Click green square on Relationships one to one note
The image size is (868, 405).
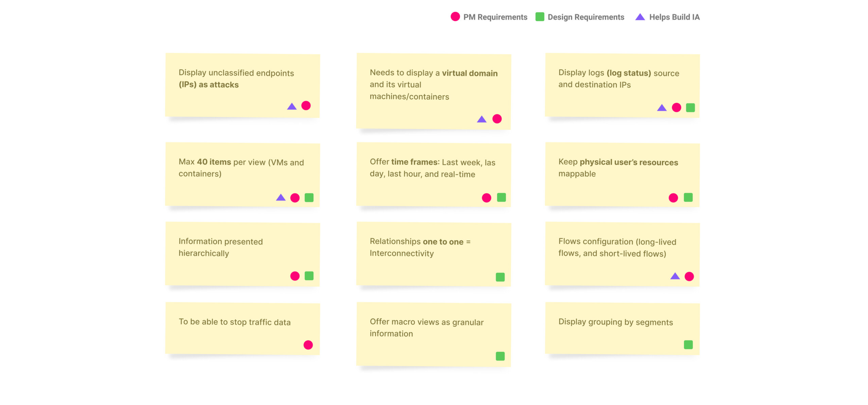[x=500, y=277]
